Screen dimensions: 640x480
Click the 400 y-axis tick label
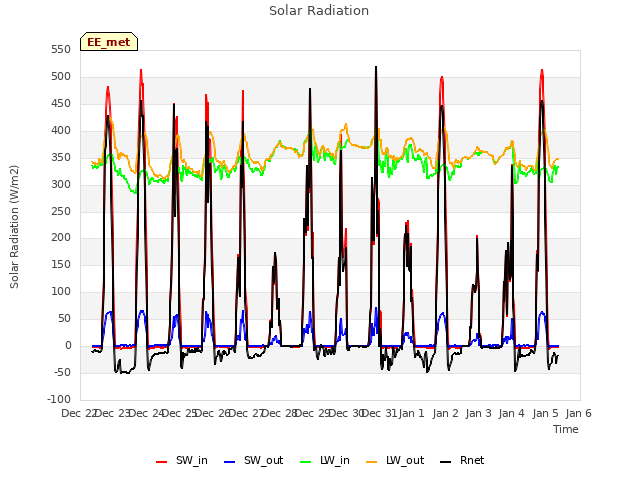pos(61,131)
